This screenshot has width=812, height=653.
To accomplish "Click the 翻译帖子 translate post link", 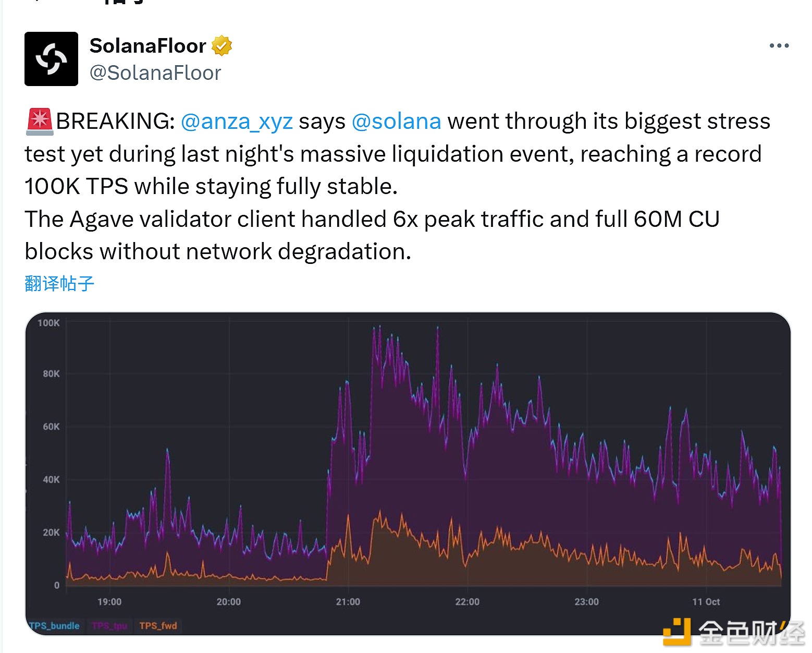I will 59,284.
